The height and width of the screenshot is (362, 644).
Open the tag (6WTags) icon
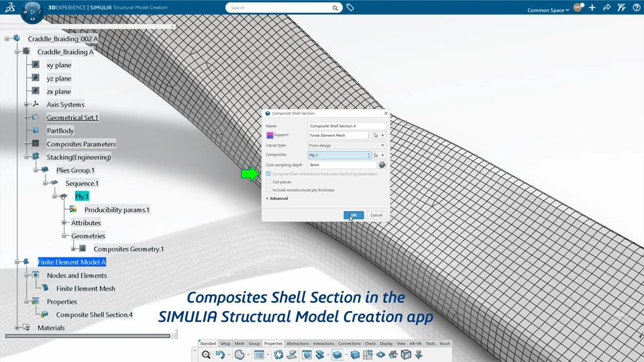tap(350, 7)
